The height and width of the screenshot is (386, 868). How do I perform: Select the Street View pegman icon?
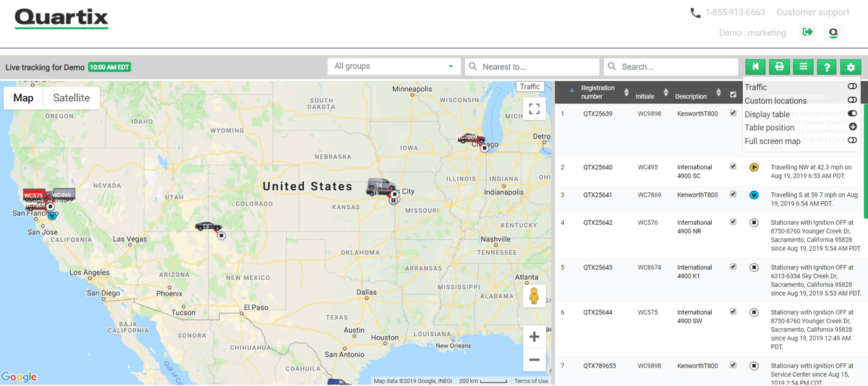click(535, 296)
